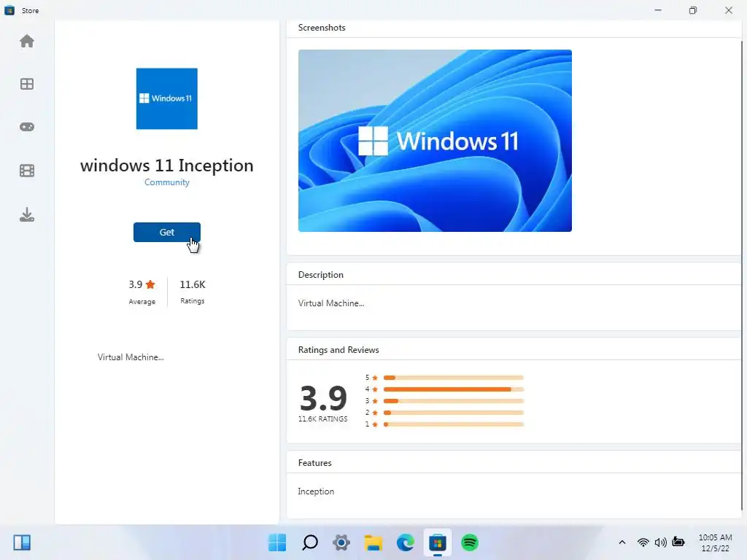Click the Virtual Machine description text under Description
Viewport: 747px width, 560px height.
click(x=331, y=303)
